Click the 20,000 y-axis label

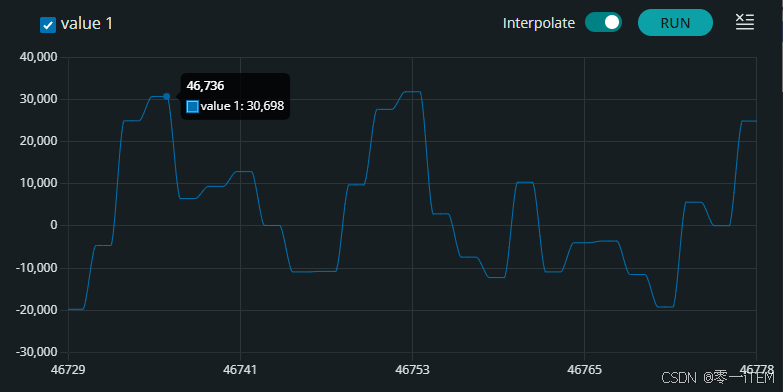point(38,141)
